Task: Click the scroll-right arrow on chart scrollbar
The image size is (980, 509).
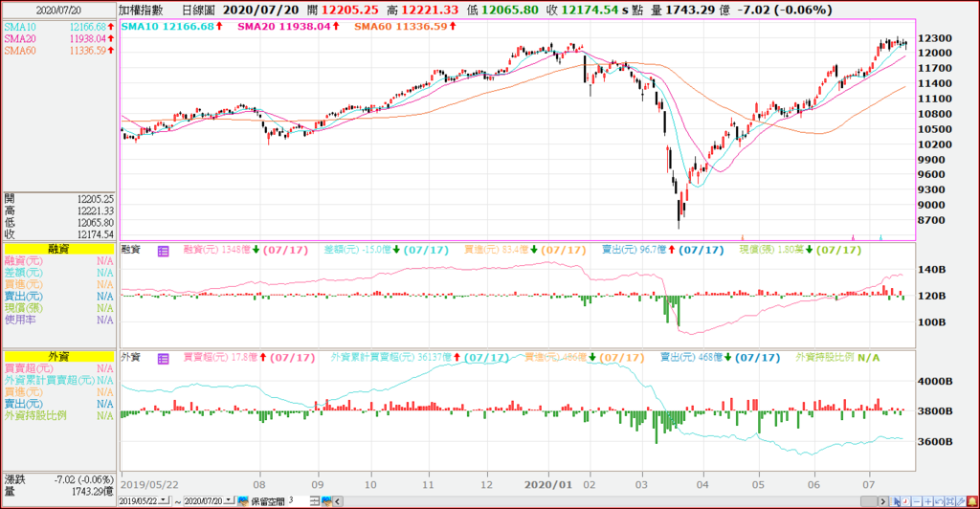Action: (x=883, y=501)
